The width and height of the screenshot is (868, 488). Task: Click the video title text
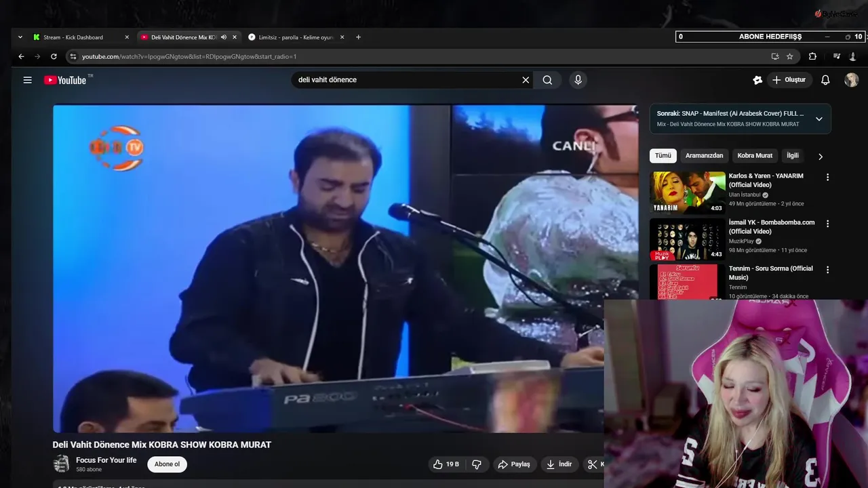(x=162, y=445)
